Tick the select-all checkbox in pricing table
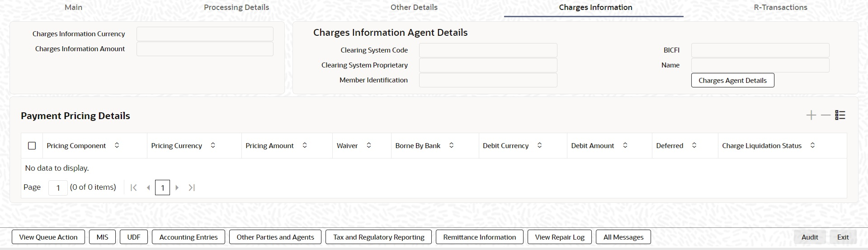This screenshot has width=868, height=250. click(32, 146)
